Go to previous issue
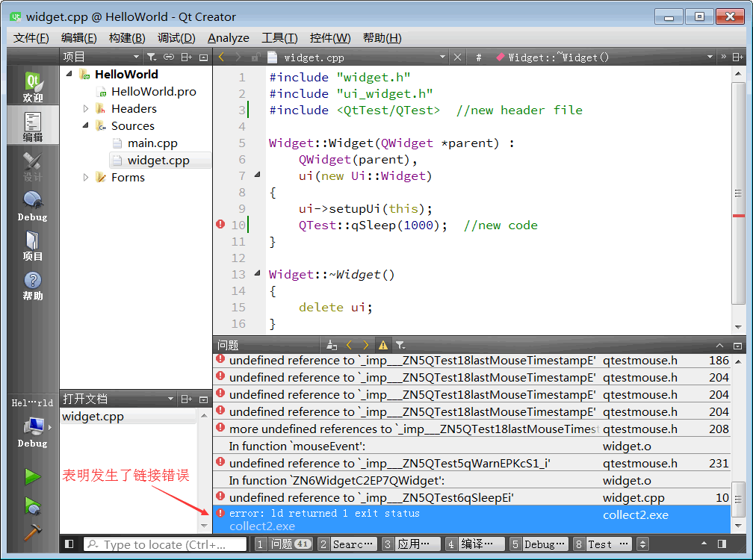The image size is (753, 560). click(349, 345)
